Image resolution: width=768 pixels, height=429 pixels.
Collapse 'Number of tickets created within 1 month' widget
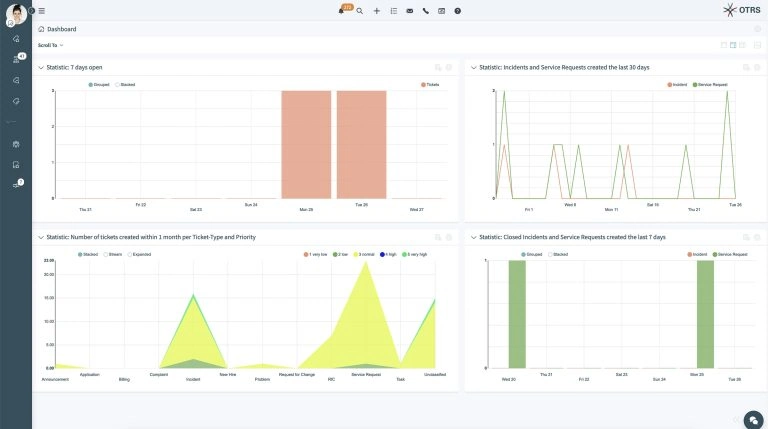coord(41,237)
